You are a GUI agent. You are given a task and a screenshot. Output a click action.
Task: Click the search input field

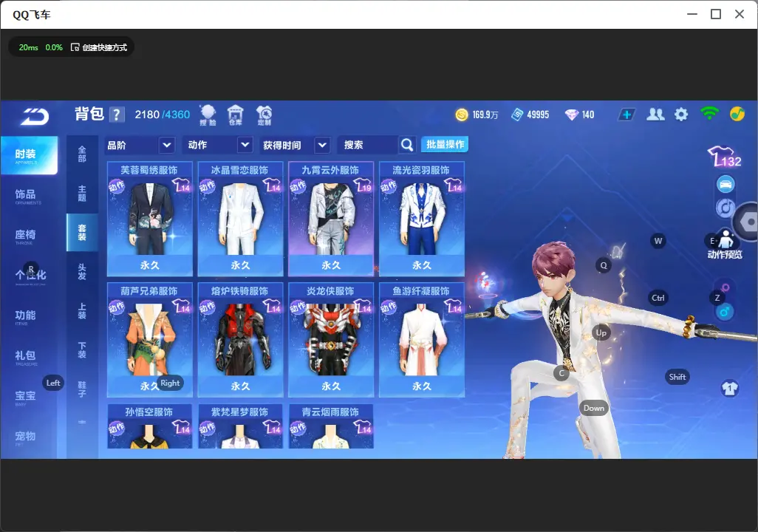pyautogui.click(x=369, y=145)
